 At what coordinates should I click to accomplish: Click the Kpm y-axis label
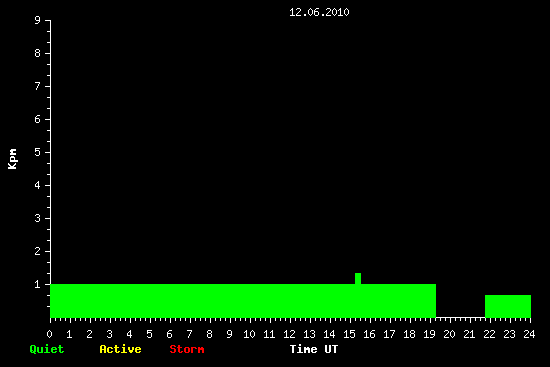coord(13,159)
